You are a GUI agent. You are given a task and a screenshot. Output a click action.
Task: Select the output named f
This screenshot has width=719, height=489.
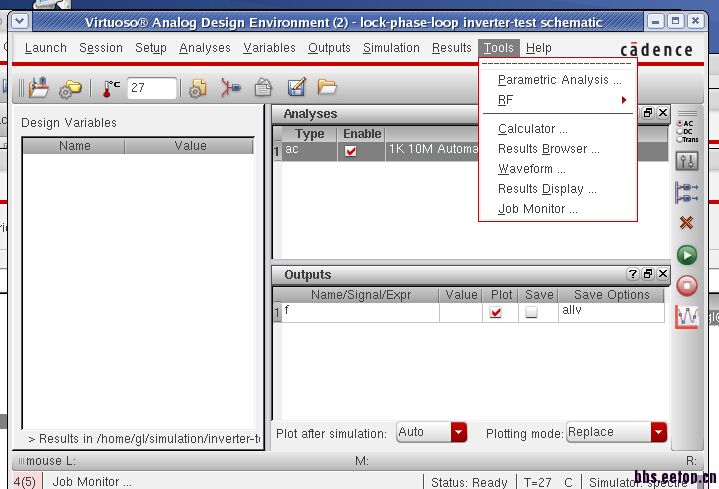[x=360, y=312]
